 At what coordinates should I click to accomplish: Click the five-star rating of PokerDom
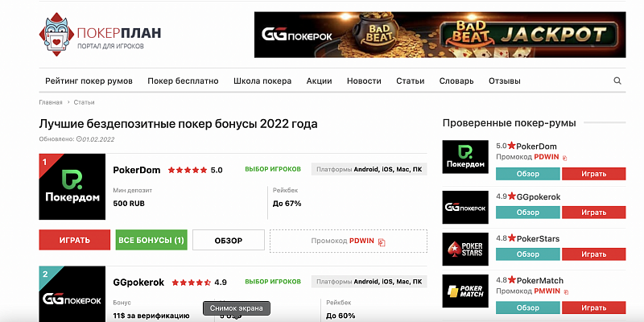pyautogui.click(x=188, y=170)
